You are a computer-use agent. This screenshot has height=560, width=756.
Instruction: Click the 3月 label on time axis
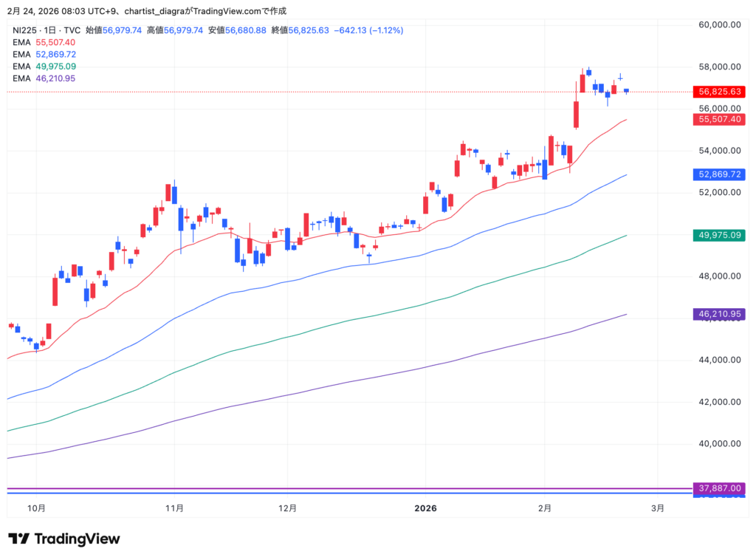657,508
